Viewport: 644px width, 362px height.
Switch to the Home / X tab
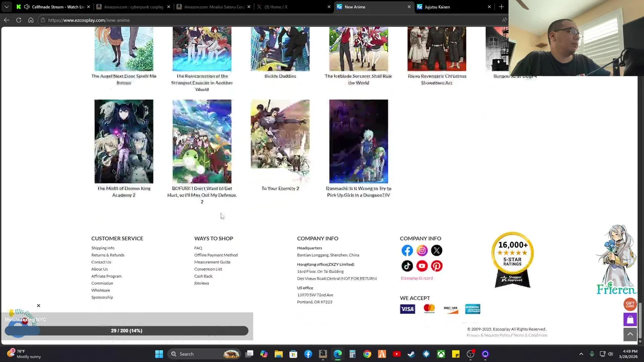click(x=294, y=7)
